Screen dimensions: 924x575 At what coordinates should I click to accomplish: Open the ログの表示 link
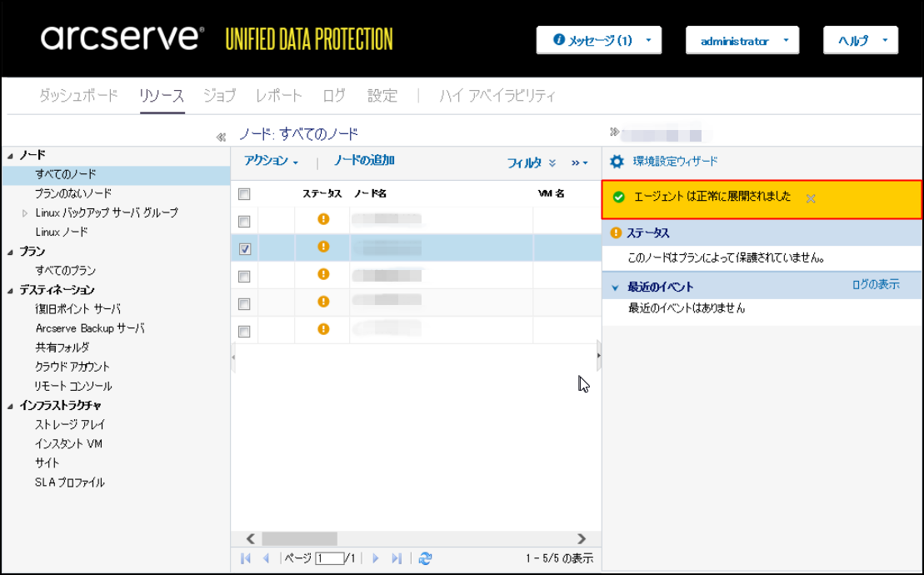pyautogui.click(x=876, y=284)
